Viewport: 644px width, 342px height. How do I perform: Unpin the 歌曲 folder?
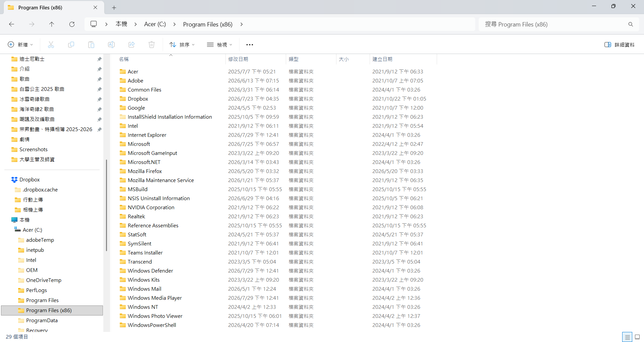(99, 79)
